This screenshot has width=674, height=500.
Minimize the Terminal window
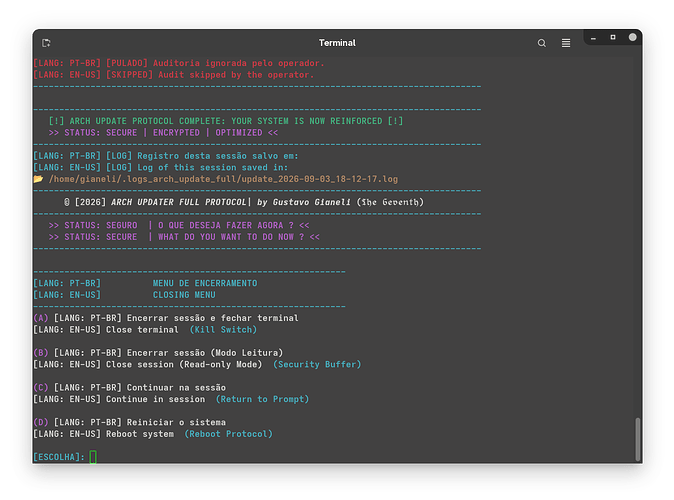(593, 38)
